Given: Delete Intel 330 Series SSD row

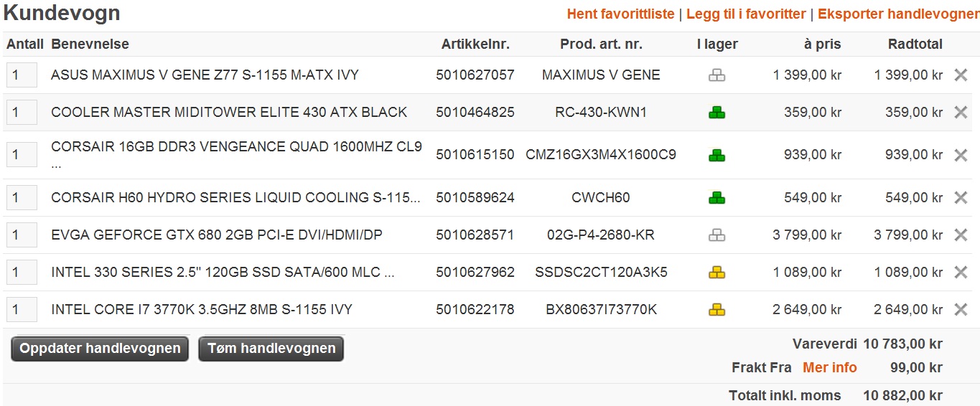Looking at the screenshot, I should pos(961,272).
